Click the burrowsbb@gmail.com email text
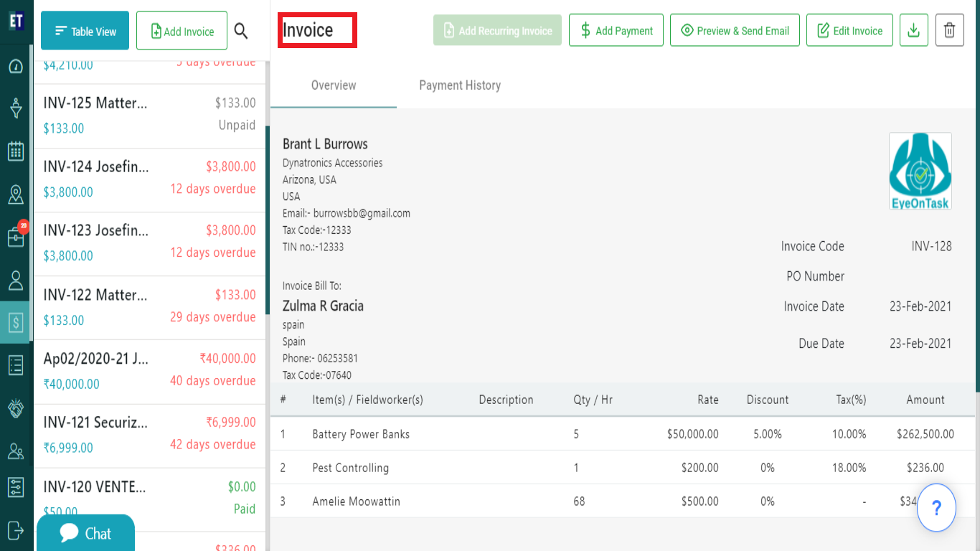 point(362,213)
